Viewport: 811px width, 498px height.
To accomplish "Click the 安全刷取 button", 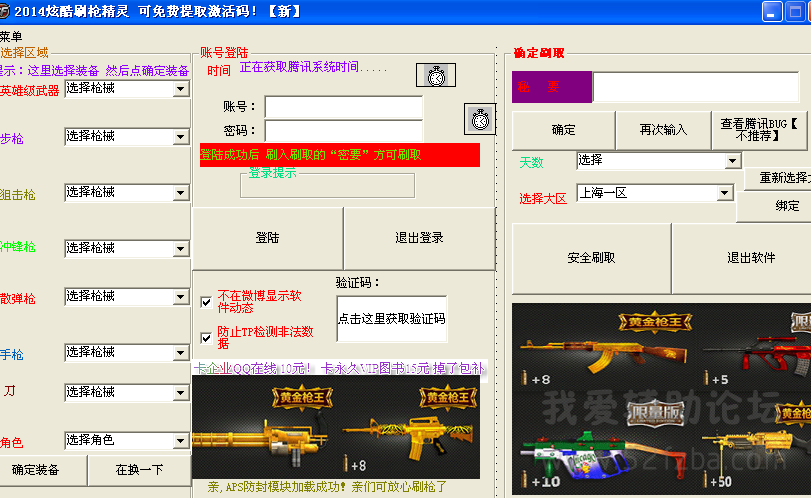I will (x=591, y=258).
